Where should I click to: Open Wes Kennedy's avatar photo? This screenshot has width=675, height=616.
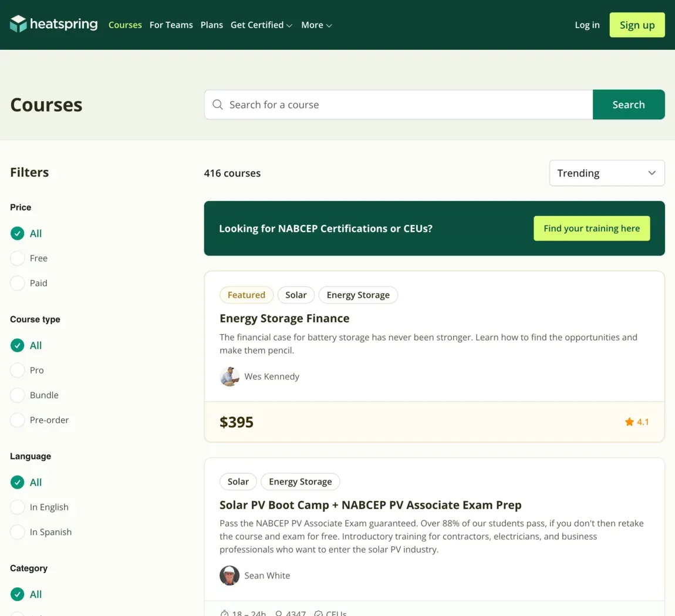[x=230, y=376]
